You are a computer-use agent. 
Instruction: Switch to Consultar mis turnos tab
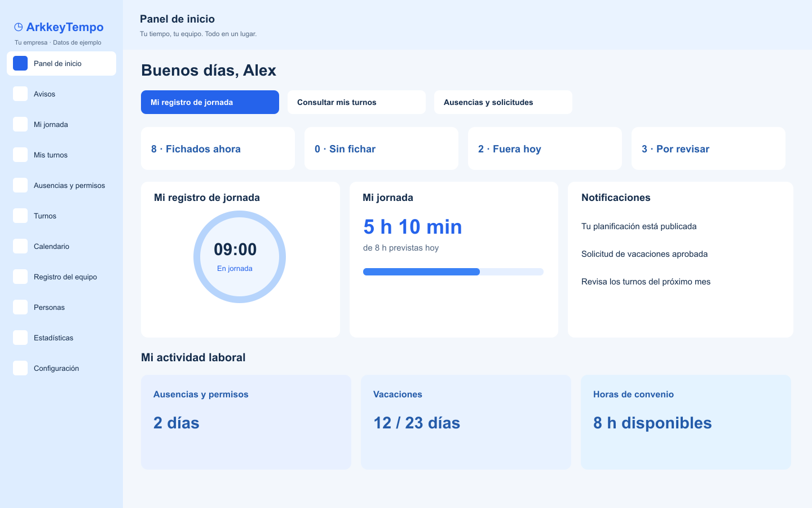coord(356,102)
